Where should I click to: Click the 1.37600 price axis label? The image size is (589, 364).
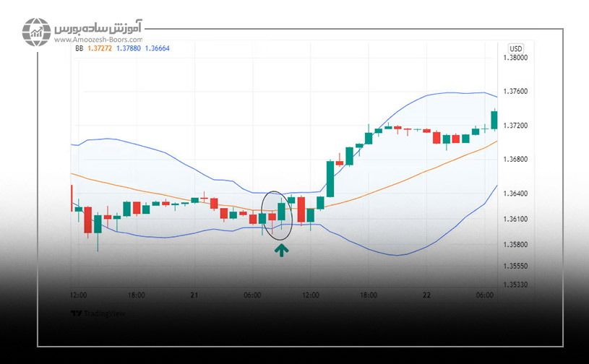(514, 92)
